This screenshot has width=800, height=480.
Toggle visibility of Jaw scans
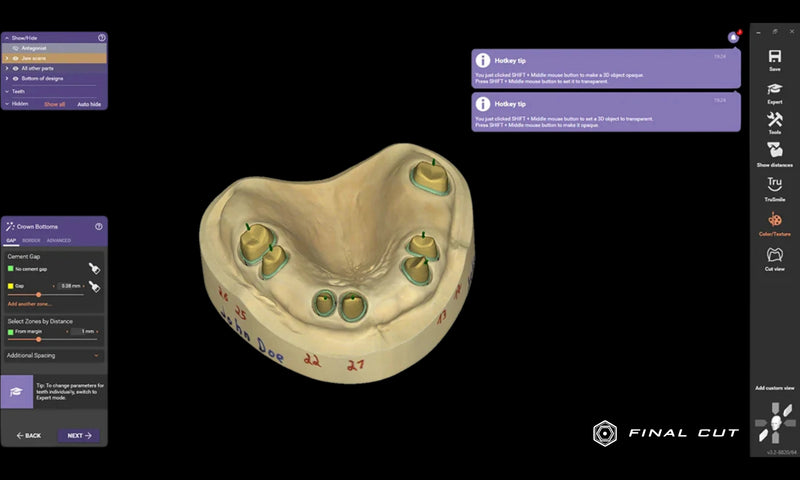tap(15, 58)
